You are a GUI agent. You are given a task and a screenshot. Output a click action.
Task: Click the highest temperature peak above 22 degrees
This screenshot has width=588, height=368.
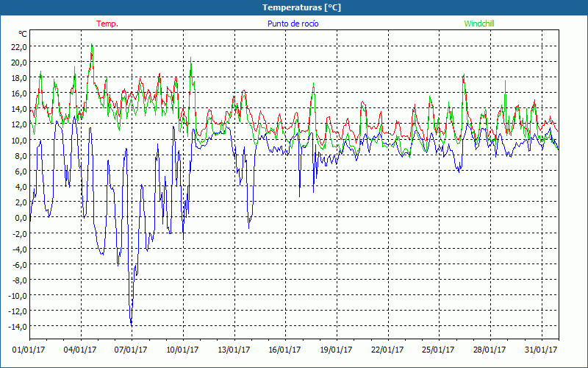(x=91, y=45)
